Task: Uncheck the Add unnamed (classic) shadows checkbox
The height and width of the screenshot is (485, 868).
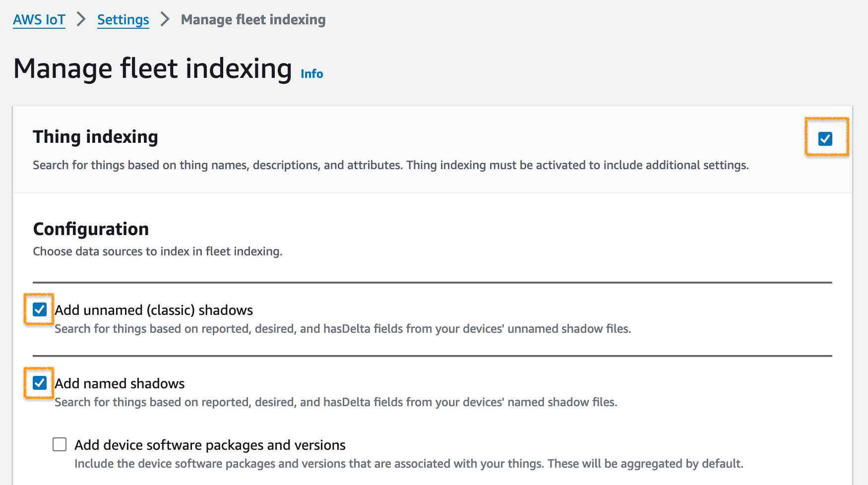Action: [x=40, y=310]
